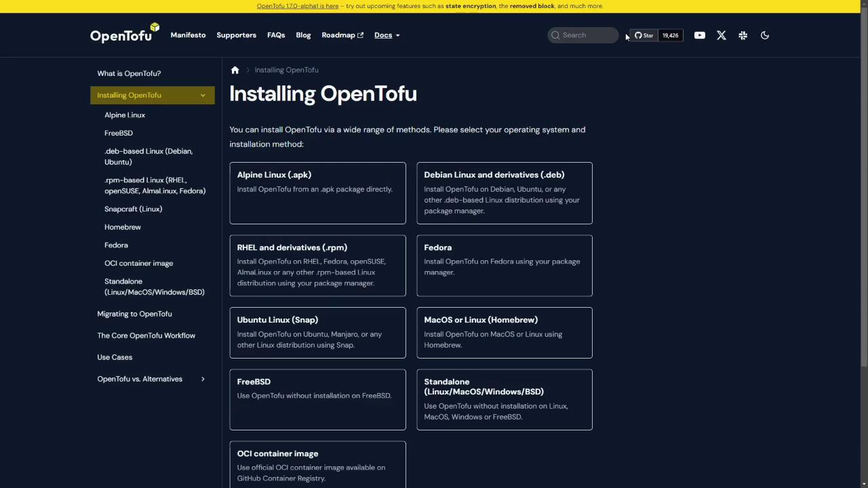Select Fedora in the sidebar

pyautogui.click(x=116, y=245)
